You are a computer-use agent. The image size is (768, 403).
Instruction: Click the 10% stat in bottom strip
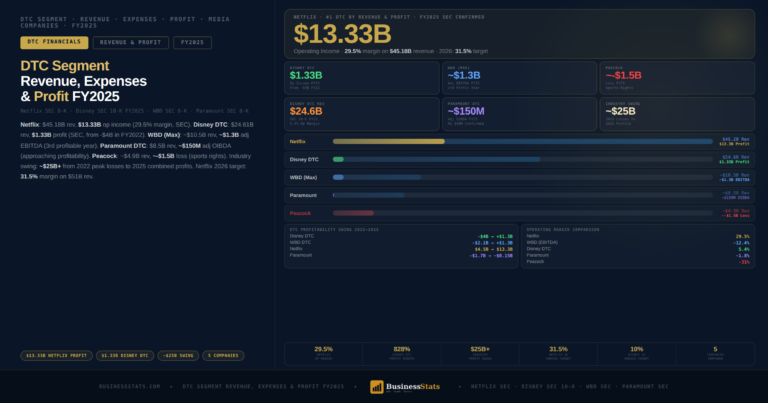pos(637,350)
